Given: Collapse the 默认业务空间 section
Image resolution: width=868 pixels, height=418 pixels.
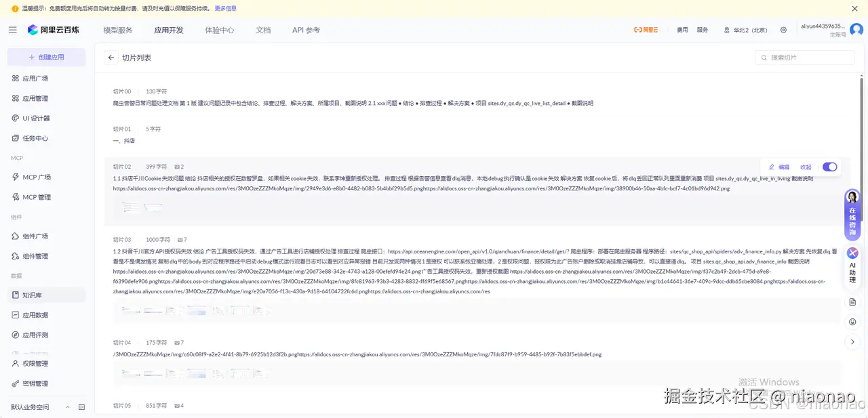Looking at the screenshot, I should 67,407.
